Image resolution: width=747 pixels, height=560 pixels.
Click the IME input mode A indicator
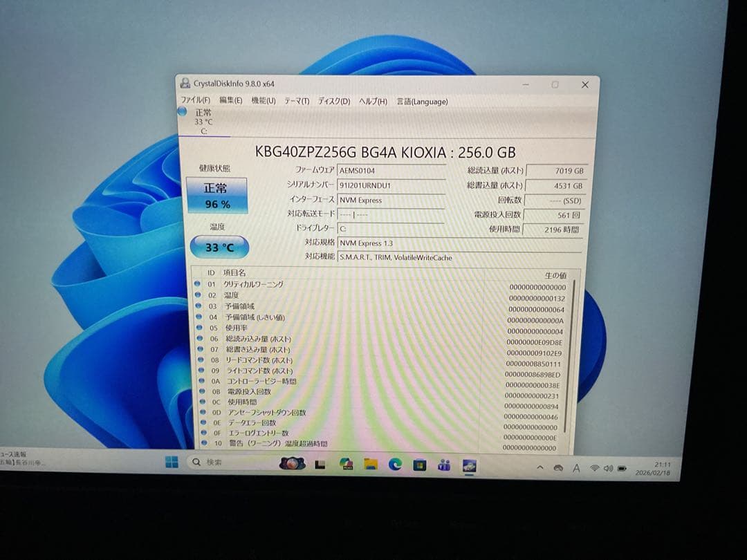coord(576,469)
